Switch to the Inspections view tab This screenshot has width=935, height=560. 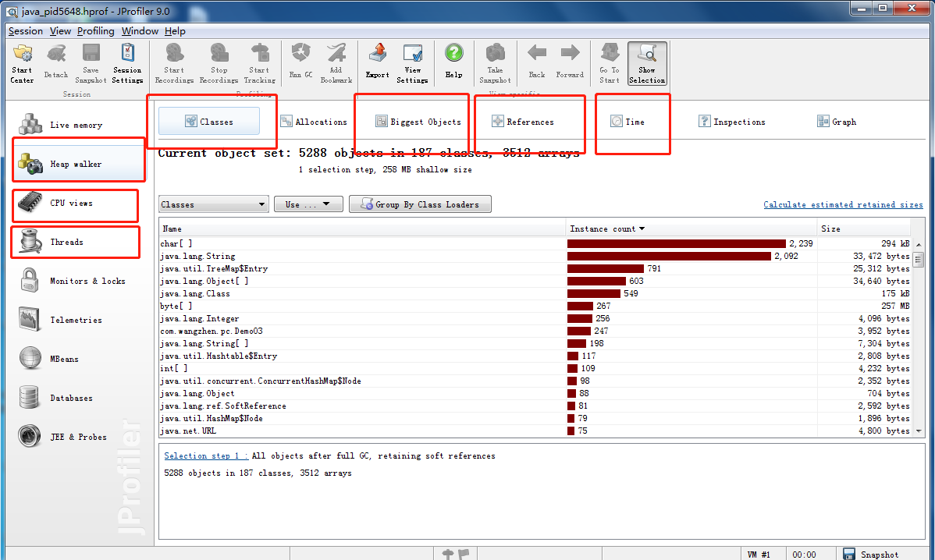[x=732, y=122]
